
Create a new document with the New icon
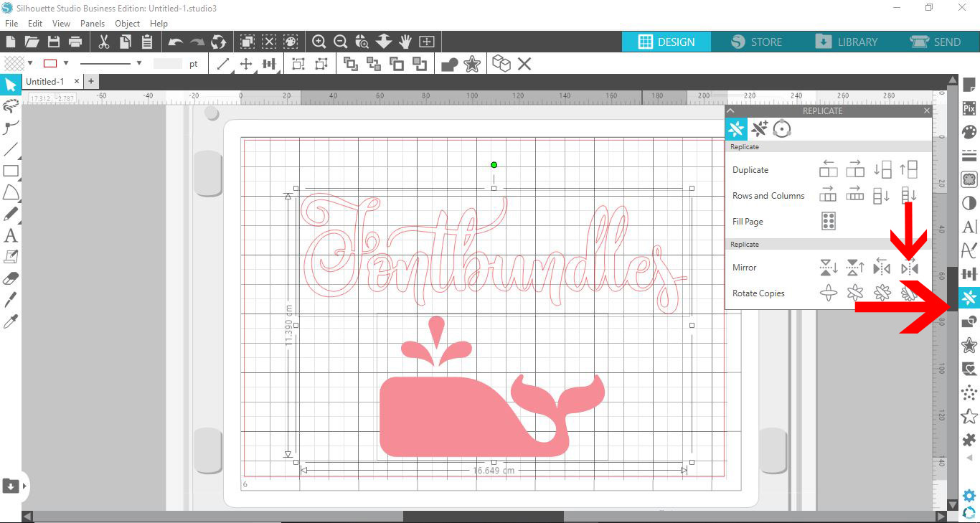coord(11,42)
